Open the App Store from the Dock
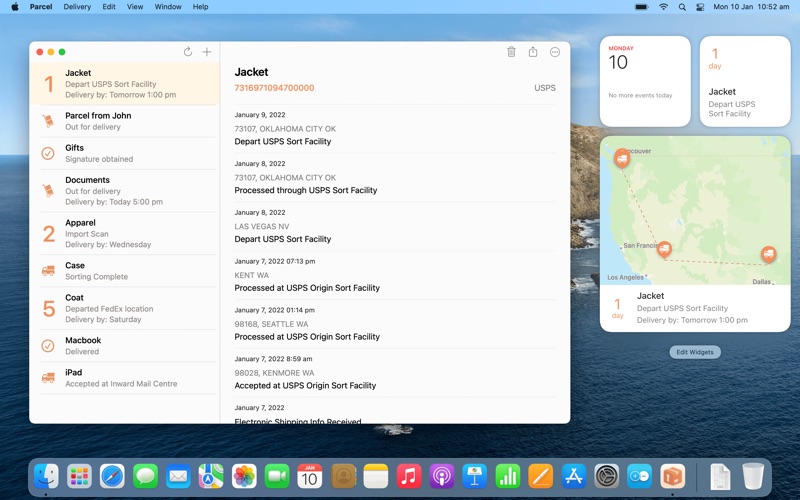This screenshot has height=500, width=800. coord(573,477)
